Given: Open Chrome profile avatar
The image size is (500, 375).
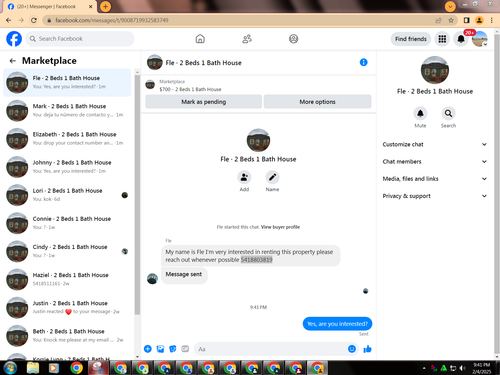Looking at the screenshot, I should (x=479, y=20).
